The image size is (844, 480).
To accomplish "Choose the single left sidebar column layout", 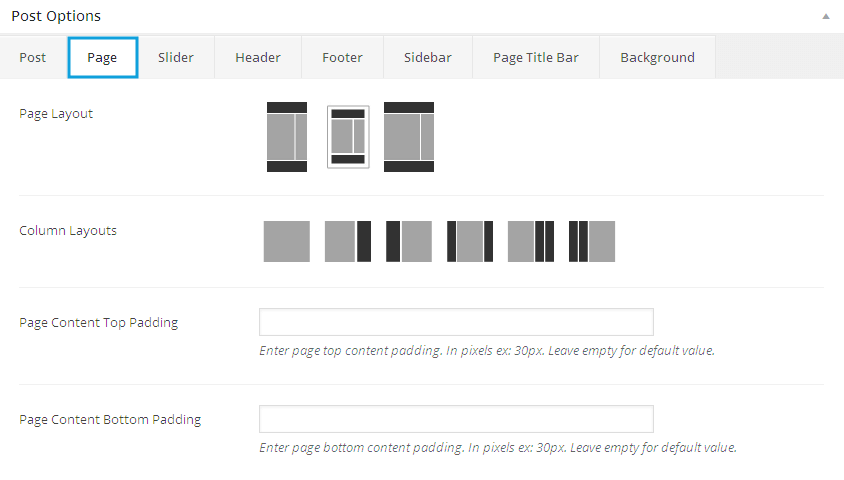I will 409,241.
